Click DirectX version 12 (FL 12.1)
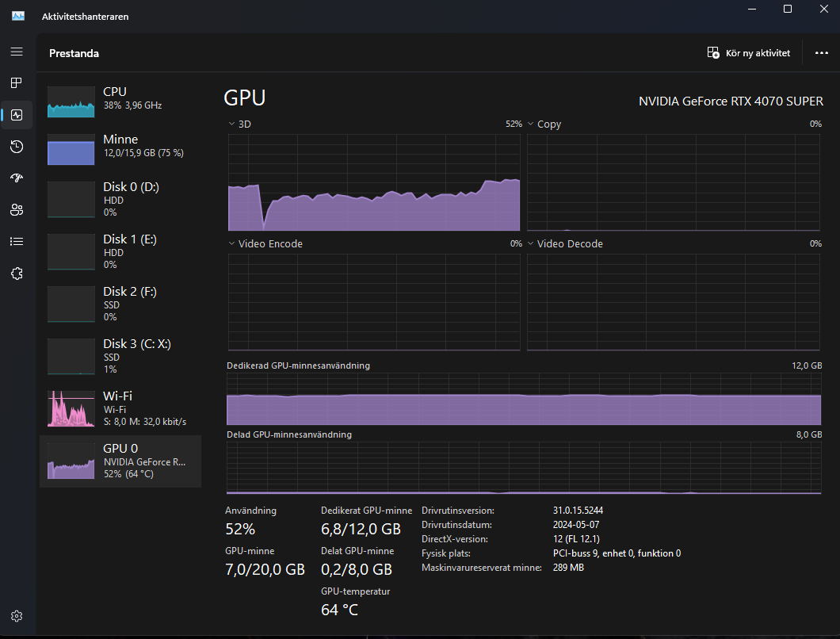The height and width of the screenshot is (639, 840). 576,539
